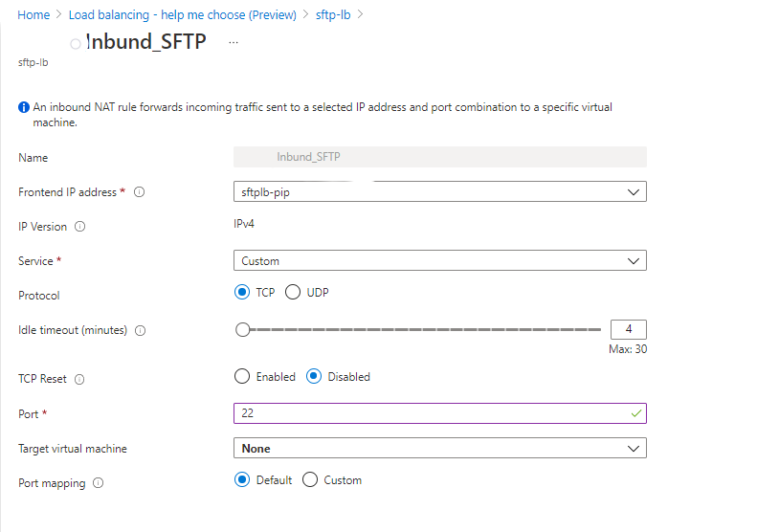Choose Default port mapping
Screen dimensions: 779x532
click(242, 480)
